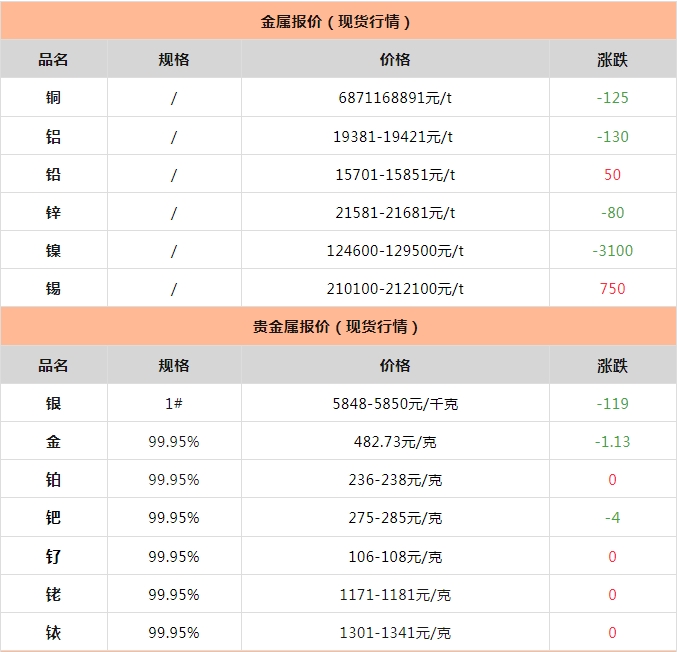Click the 金属报价（现货行情）header

[x=336, y=21]
